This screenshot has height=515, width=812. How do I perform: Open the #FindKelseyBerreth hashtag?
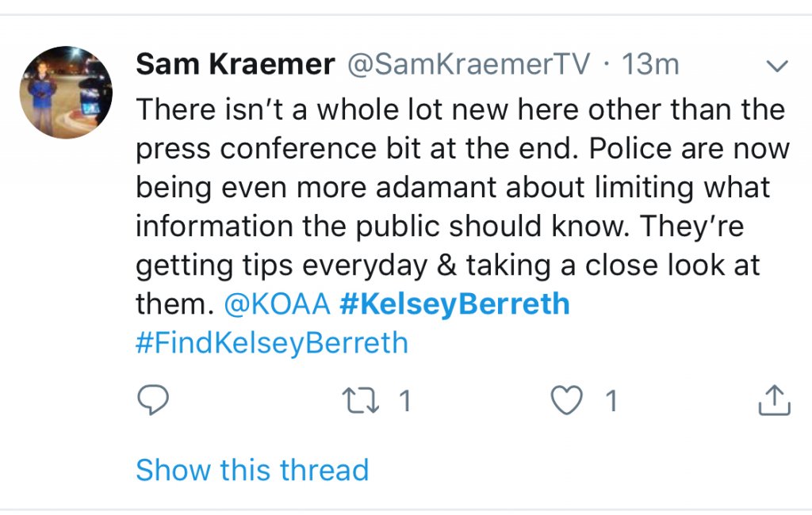(272, 343)
